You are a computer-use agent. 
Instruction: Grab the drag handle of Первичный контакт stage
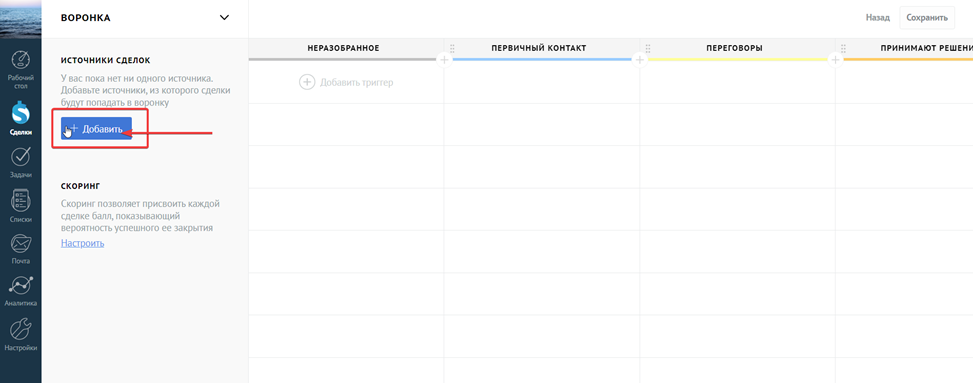[452, 48]
